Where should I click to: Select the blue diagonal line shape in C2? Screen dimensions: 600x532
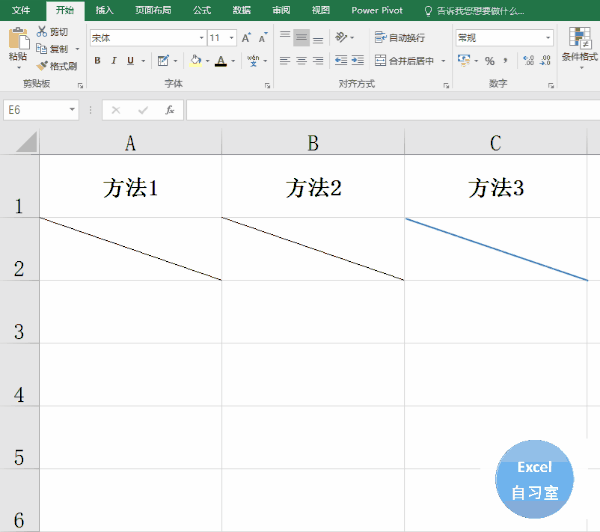click(x=497, y=250)
